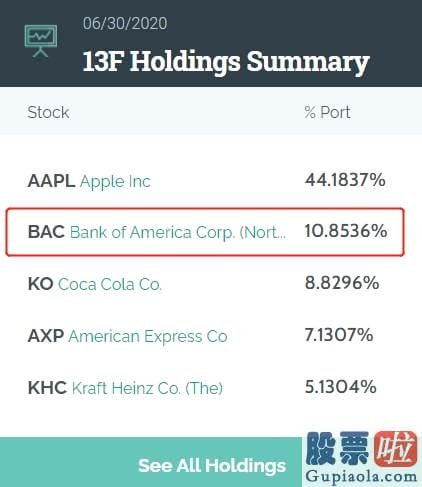Click the 13F Holdings Summary title

tap(226, 62)
